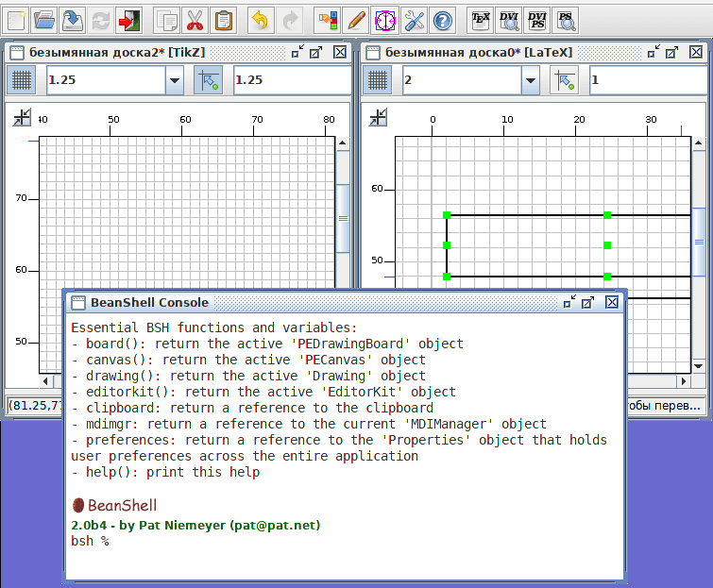Maximize the BeanShell Console window
The image size is (713, 588).
[x=588, y=302]
